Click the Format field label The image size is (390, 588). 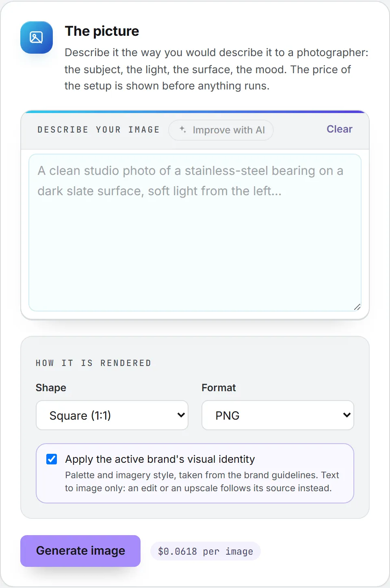tap(219, 388)
